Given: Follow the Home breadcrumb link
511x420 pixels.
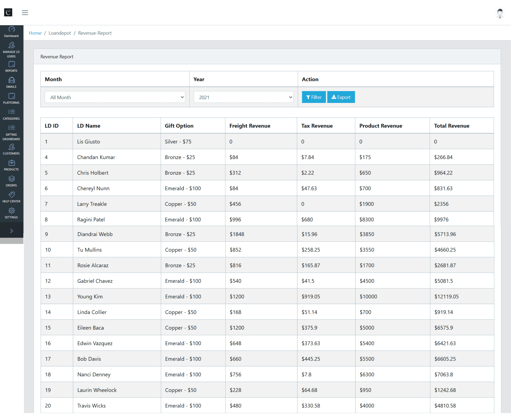Looking at the screenshot, I should coord(35,33).
